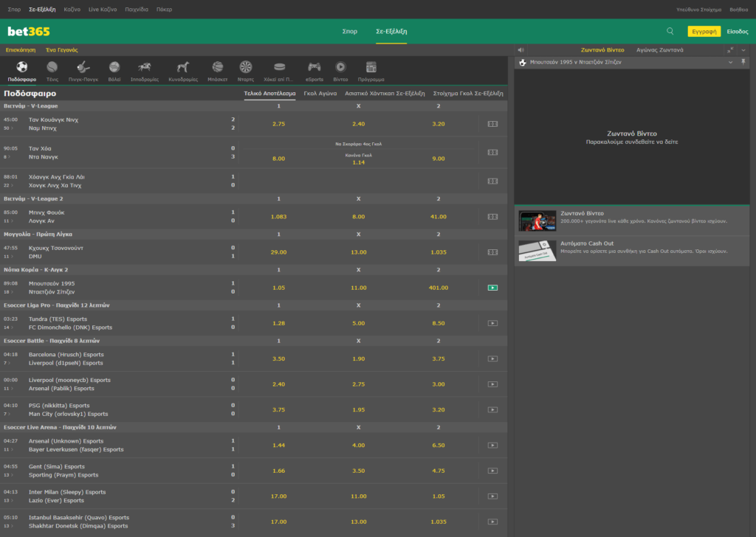Collapse the Βιετνάμ - V-League 2 header
Viewport: 756px width, 537px height.
(x=254, y=198)
